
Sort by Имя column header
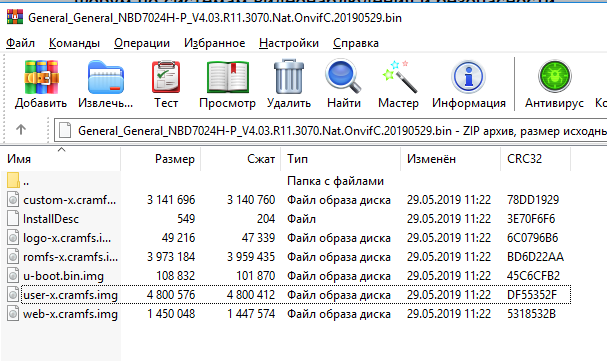click(62, 159)
